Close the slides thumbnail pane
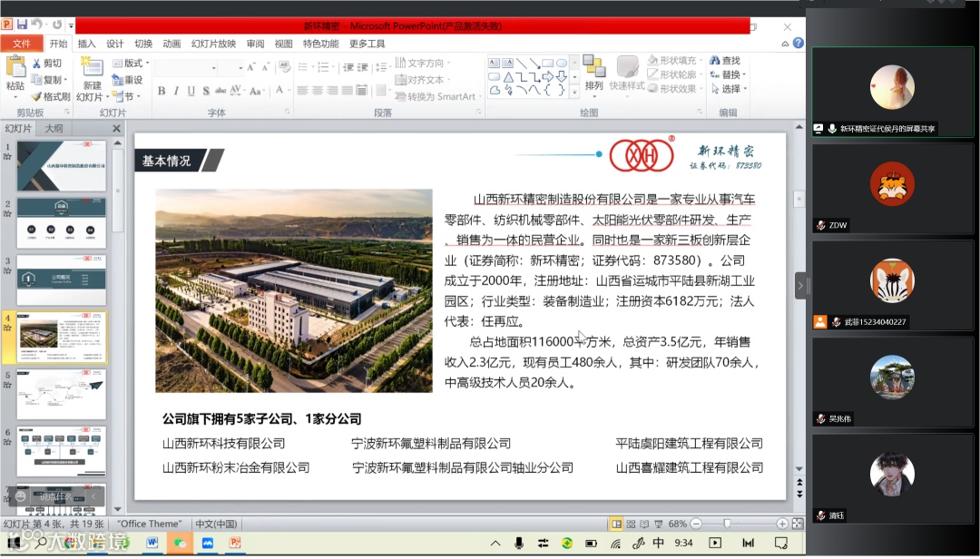Screen dimensions: 980x559 click(x=116, y=128)
